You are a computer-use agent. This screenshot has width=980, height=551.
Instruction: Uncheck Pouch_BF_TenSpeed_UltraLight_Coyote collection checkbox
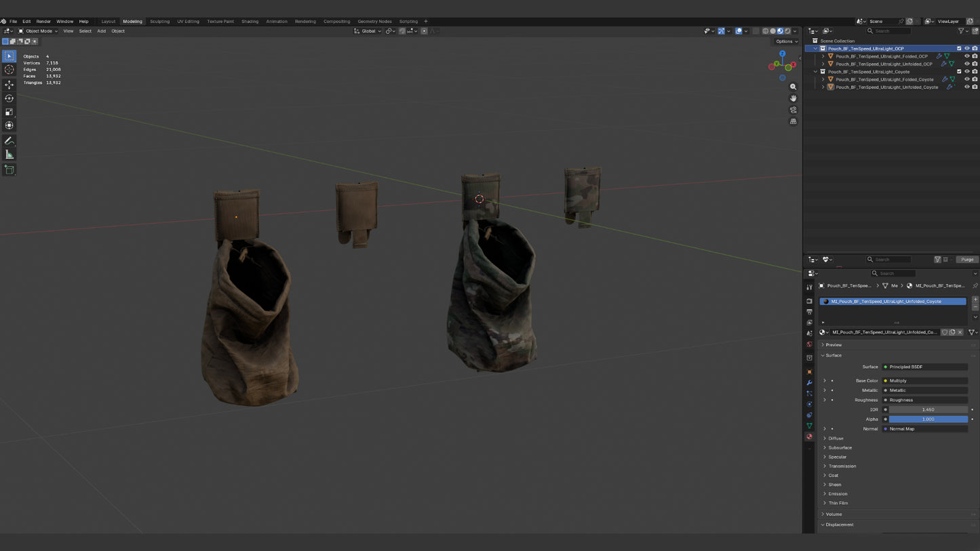[x=959, y=71]
